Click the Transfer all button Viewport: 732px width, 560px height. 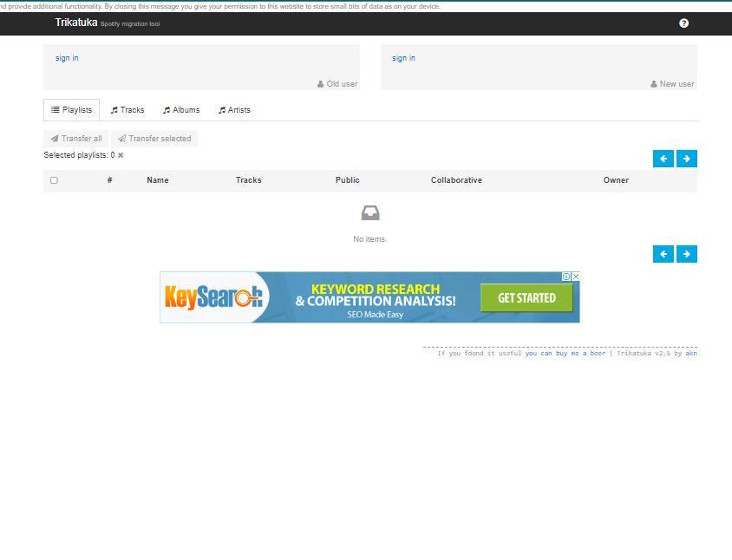point(75,139)
